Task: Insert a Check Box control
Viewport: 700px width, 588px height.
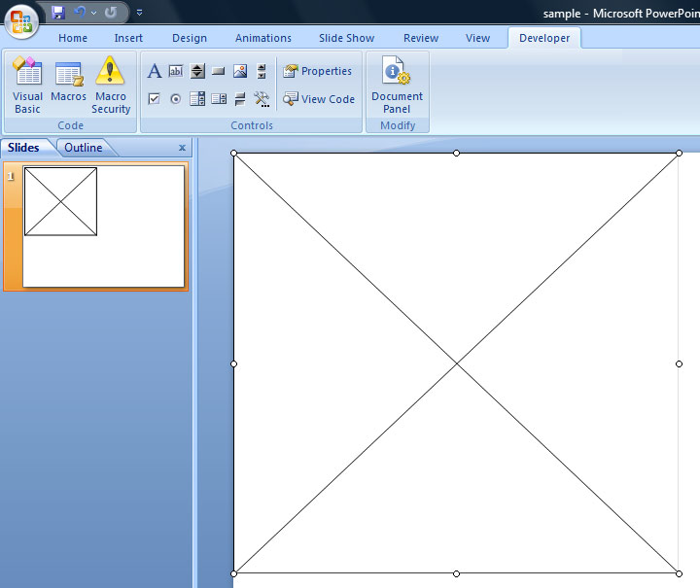Action: 155,99
